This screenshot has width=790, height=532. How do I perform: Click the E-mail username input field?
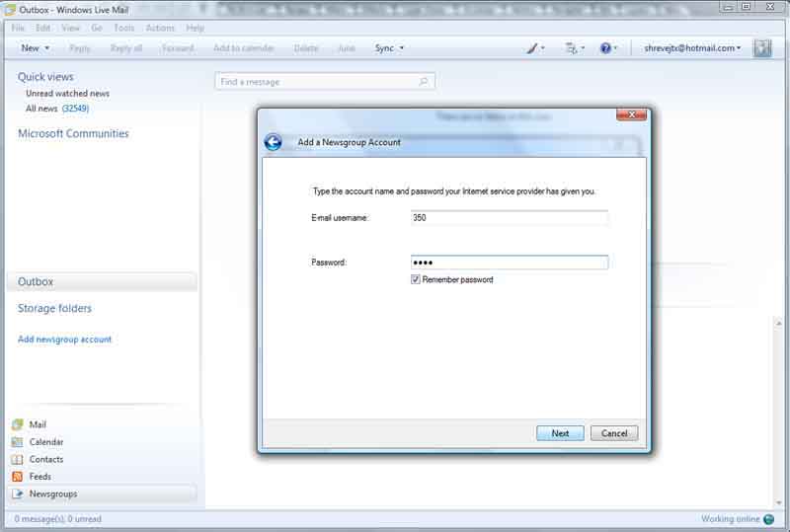[x=510, y=217]
